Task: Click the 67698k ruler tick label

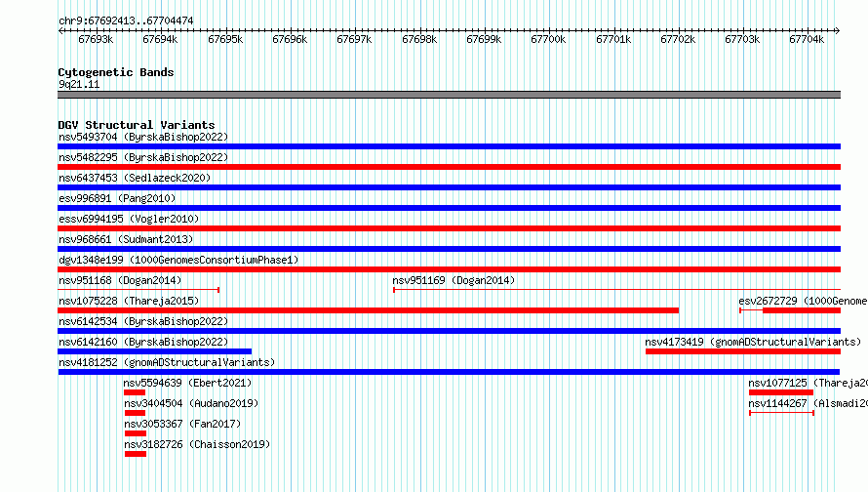Action: (419, 39)
